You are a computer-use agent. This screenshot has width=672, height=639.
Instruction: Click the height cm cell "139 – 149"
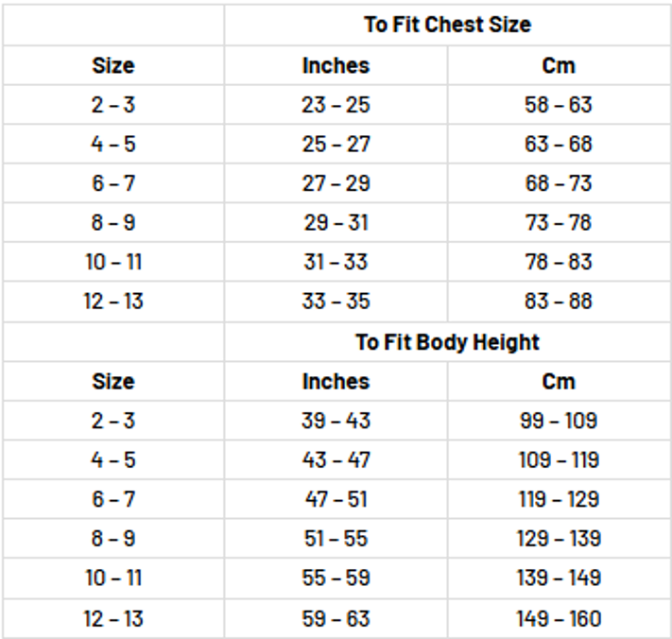point(559,579)
